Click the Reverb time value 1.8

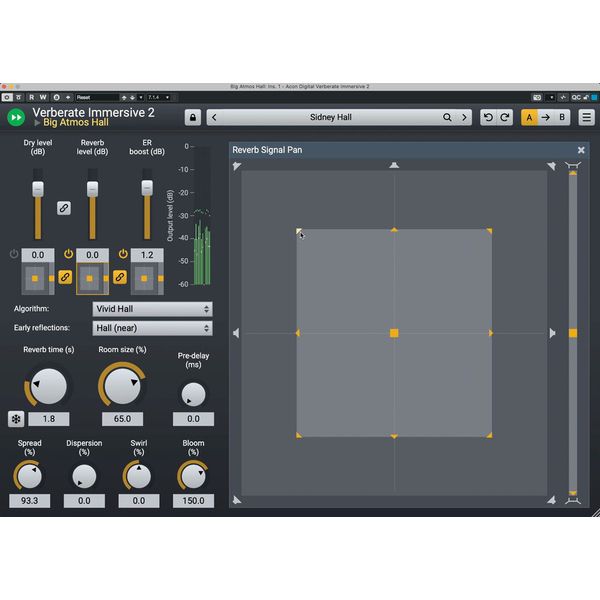(x=49, y=419)
